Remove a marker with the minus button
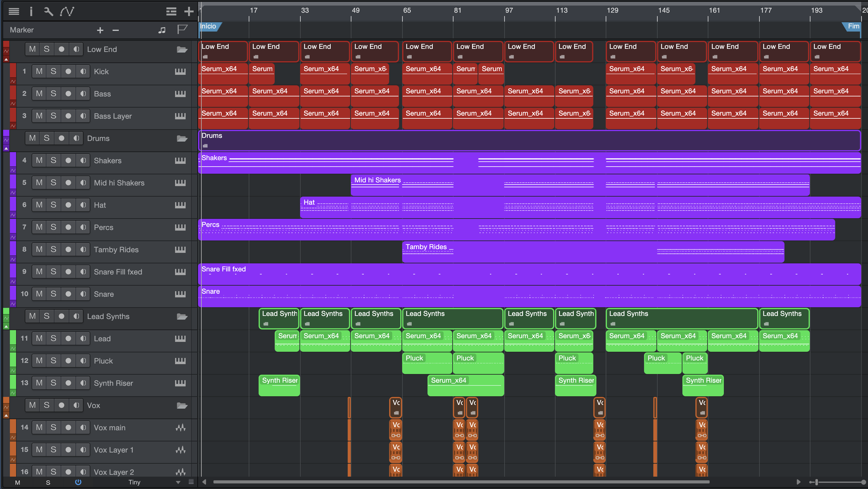Viewport: 868px width, 489px height. point(116,30)
